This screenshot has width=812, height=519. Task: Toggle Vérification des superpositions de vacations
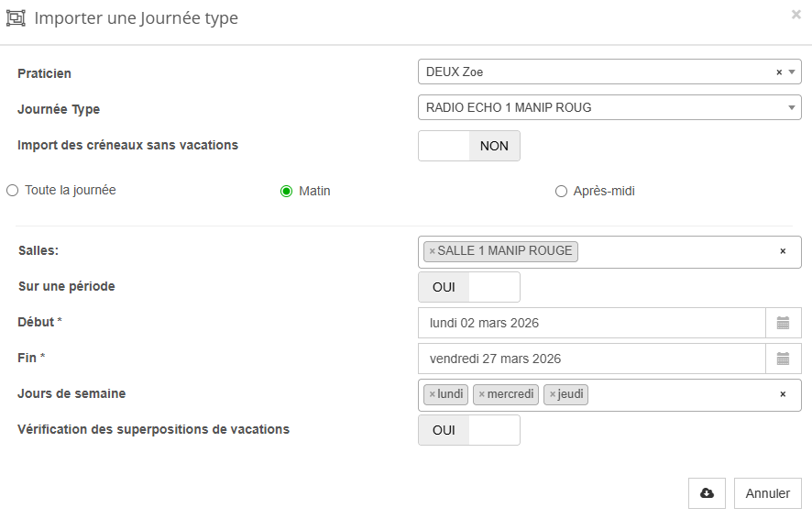[469, 430]
